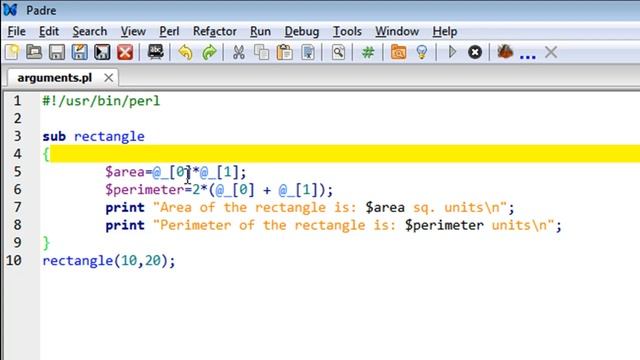Open the File menu

[x=16, y=31]
